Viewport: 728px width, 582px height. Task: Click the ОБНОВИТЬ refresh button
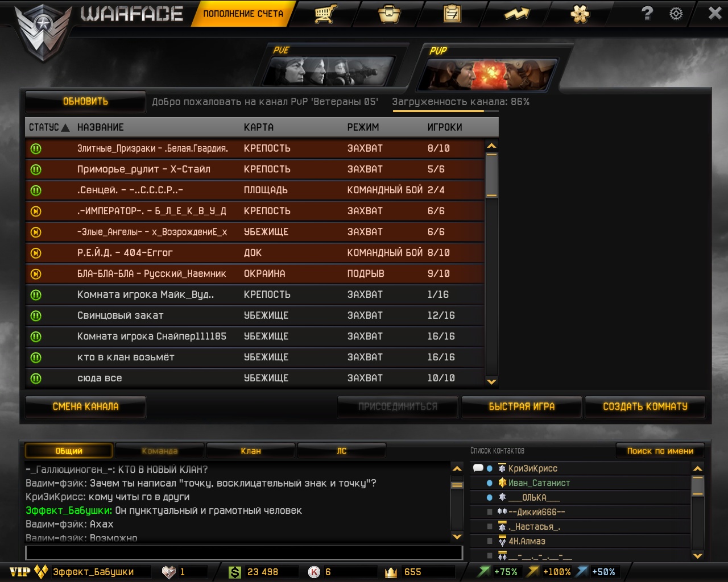(x=85, y=102)
